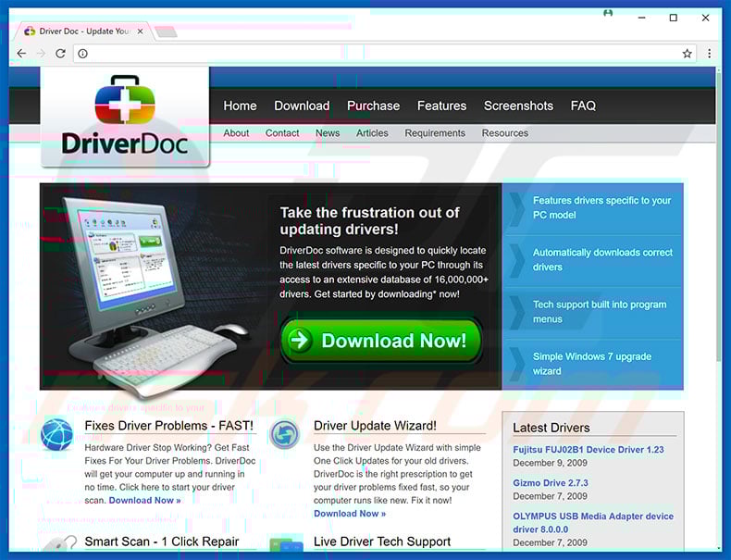The height and width of the screenshot is (560, 731).
Task: Close the Driver Doc browser tab
Action: point(140,31)
